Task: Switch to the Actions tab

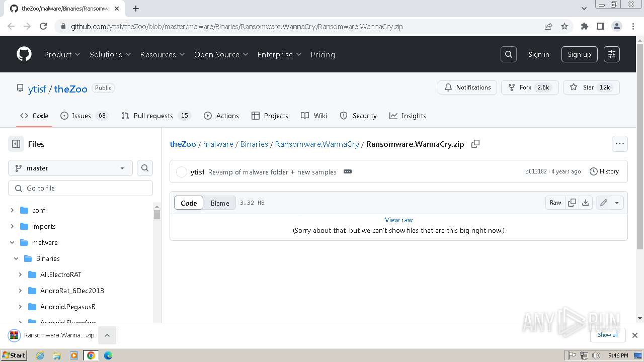Action: (221, 116)
